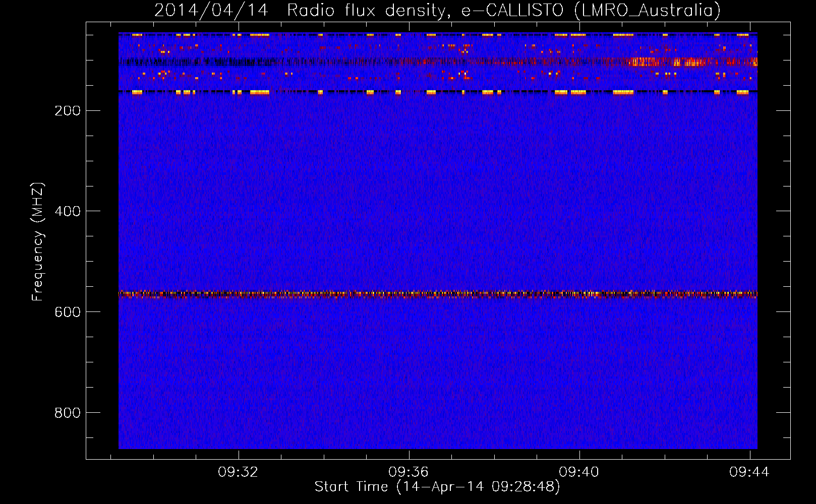This screenshot has width=816, height=504.
Task: Click the orange interference band below 600 MHz
Action: pos(438,294)
